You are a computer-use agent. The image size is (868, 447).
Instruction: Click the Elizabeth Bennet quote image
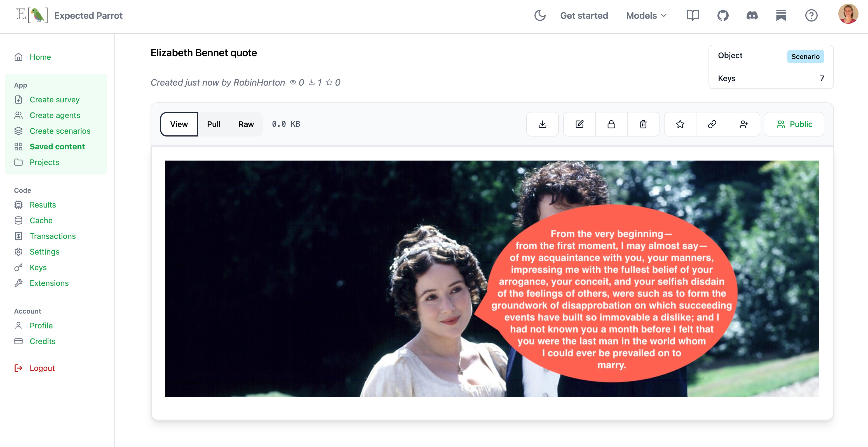click(x=492, y=279)
